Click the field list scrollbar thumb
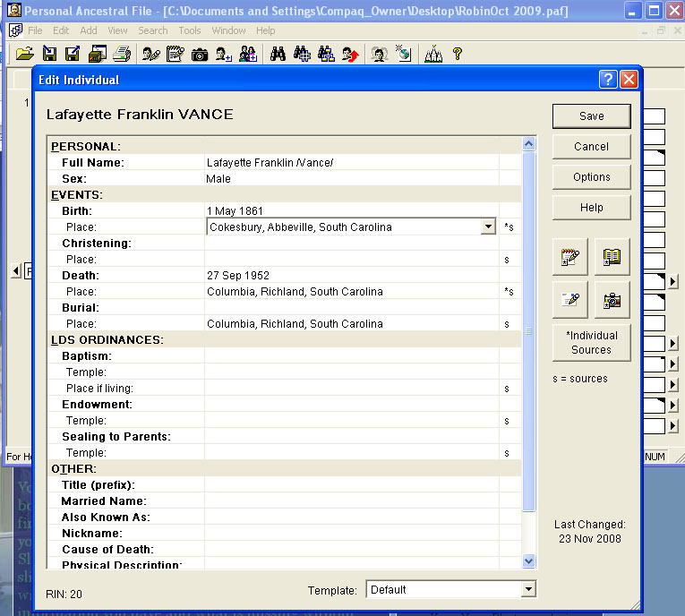The width and height of the screenshot is (685, 616). click(x=528, y=331)
